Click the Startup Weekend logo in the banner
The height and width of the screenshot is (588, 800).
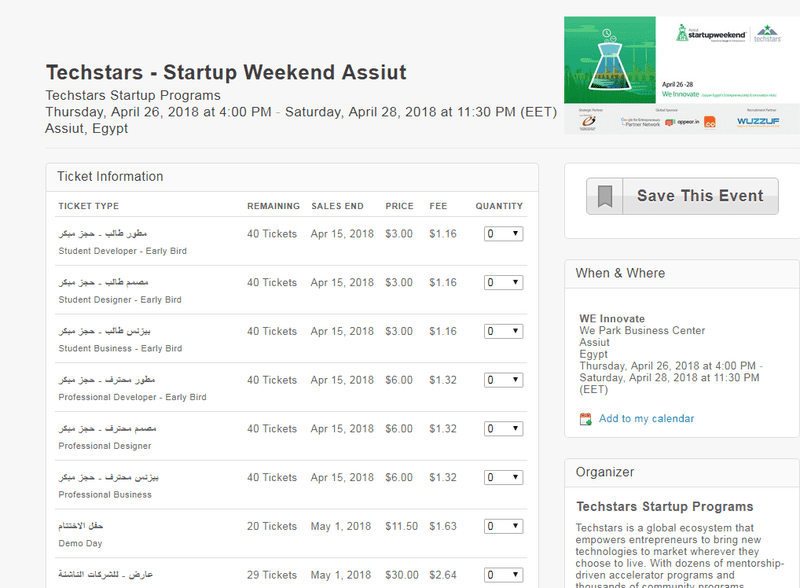tap(713, 33)
